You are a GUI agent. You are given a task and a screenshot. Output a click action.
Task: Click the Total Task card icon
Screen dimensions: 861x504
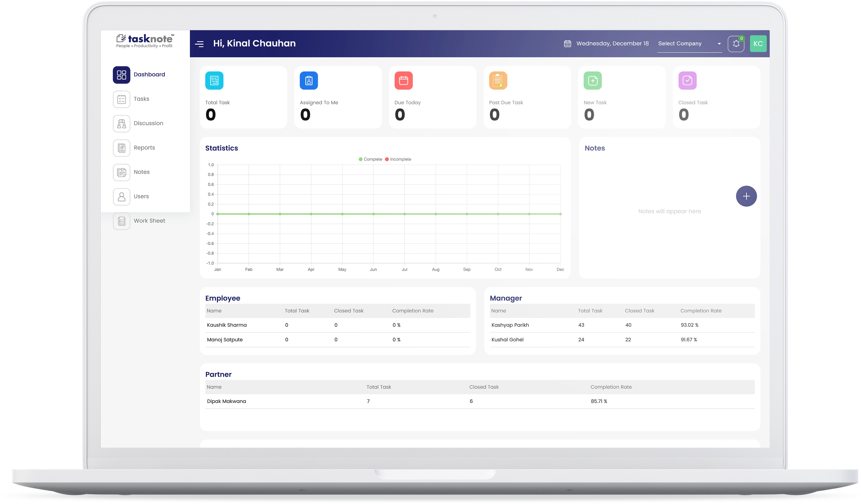214,81
